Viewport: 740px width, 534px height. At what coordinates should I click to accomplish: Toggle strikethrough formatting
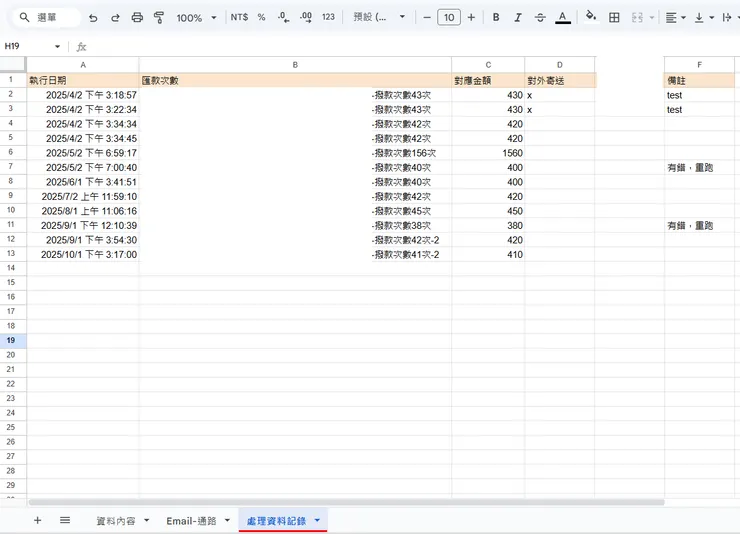[540, 17]
